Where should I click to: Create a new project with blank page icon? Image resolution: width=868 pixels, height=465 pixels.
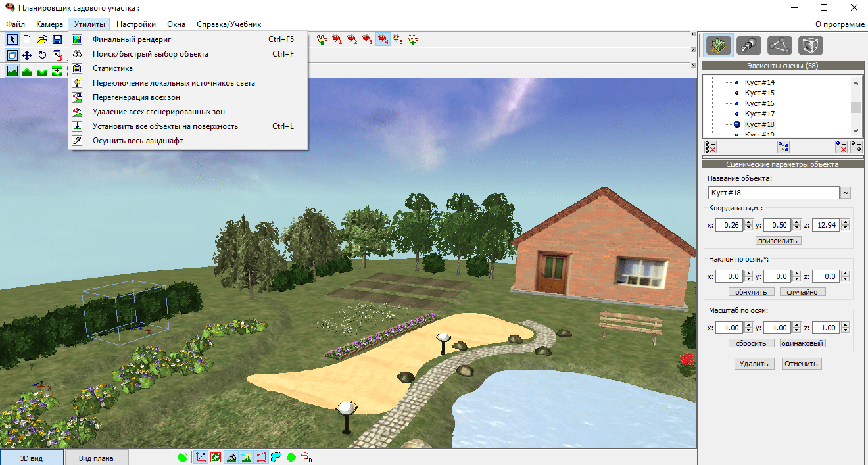click(x=27, y=39)
